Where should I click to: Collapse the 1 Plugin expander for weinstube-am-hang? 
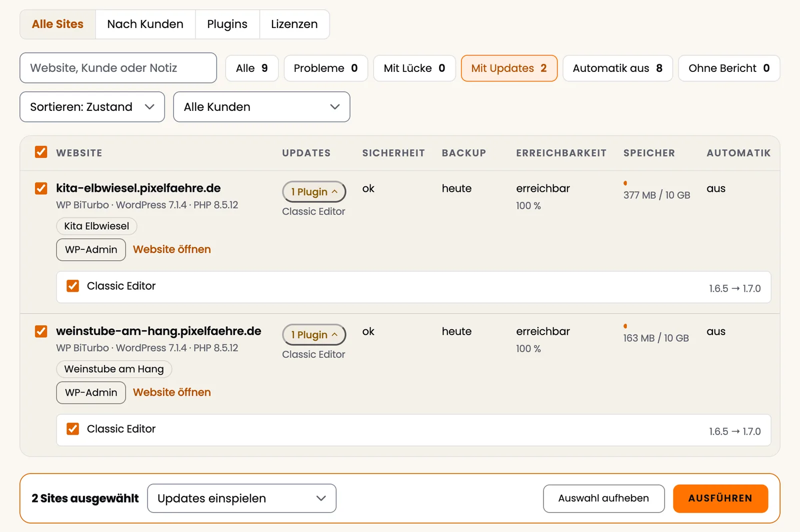click(x=314, y=335)
